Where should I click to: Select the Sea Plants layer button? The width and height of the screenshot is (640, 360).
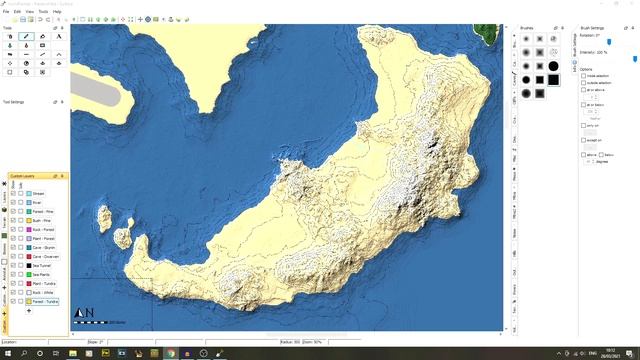(x=38, y=274)
